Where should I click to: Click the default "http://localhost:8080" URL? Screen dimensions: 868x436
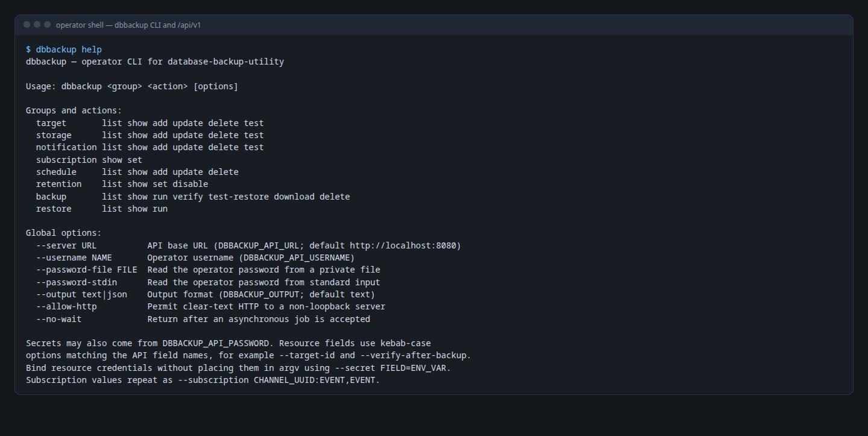(403, 245)
